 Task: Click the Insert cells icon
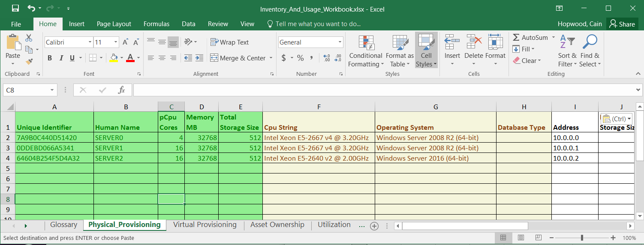(x=452, y=42)
